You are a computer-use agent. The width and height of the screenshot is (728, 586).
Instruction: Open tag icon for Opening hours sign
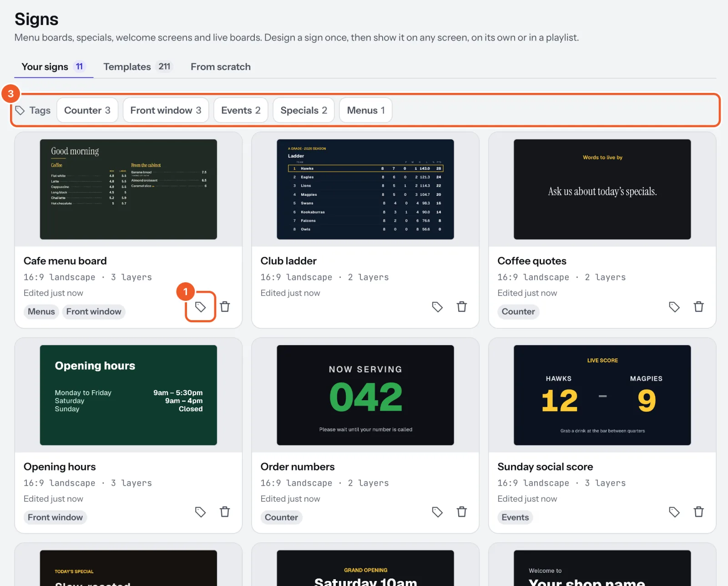200,512
